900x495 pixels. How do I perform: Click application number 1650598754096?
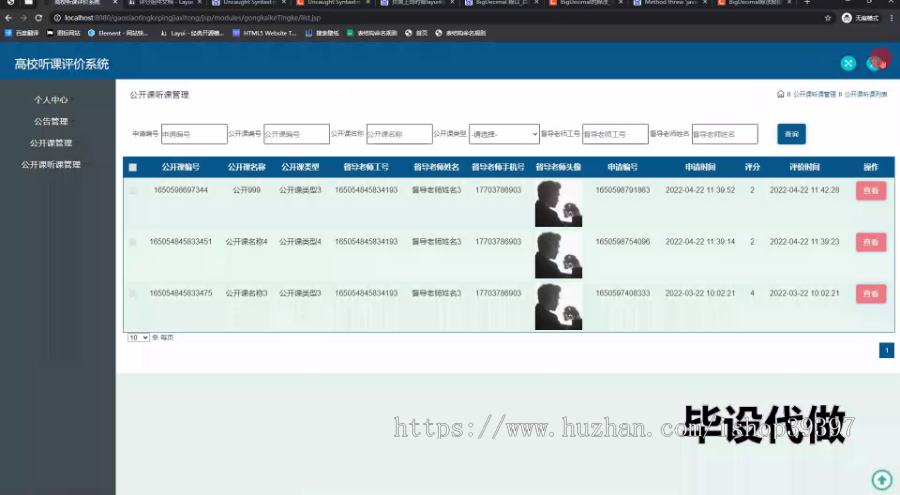pyautogui.click(x=623, y=242)
